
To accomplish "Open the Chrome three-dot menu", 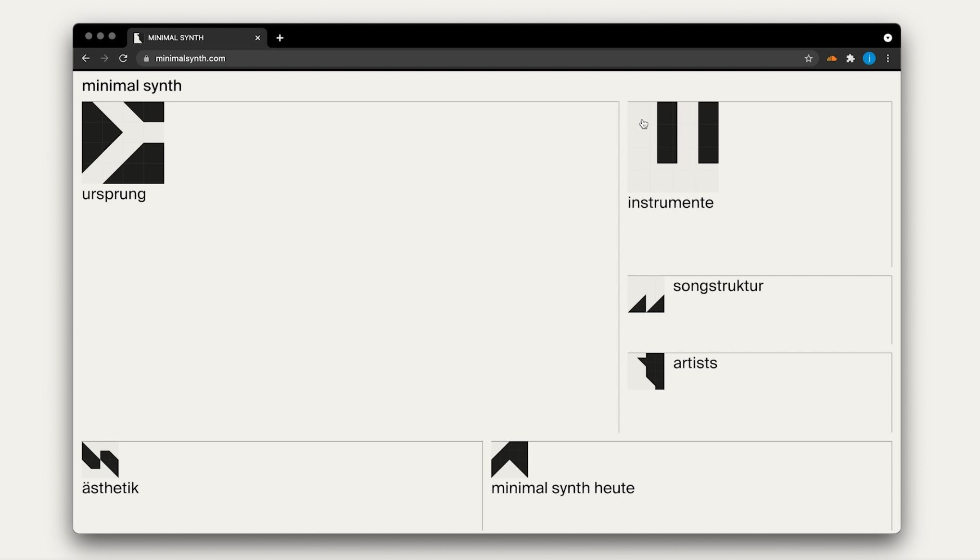I will [888, 58].
